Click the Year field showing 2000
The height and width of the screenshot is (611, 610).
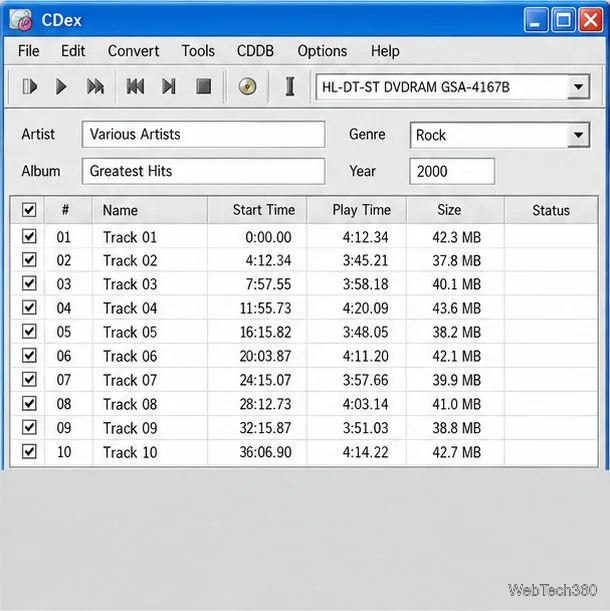[452, 171]
